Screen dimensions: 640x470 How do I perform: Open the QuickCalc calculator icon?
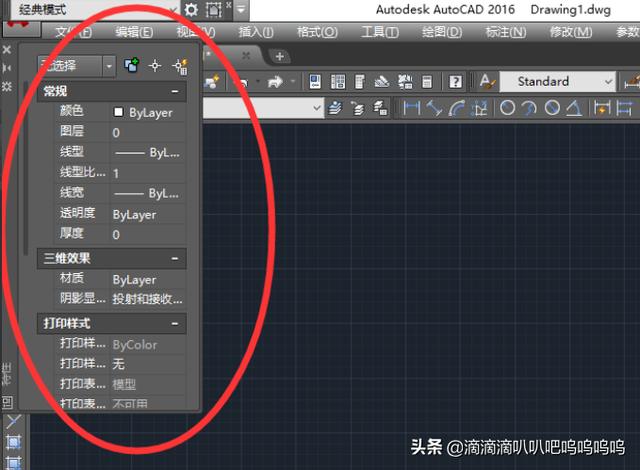click(x=427, y=82)
